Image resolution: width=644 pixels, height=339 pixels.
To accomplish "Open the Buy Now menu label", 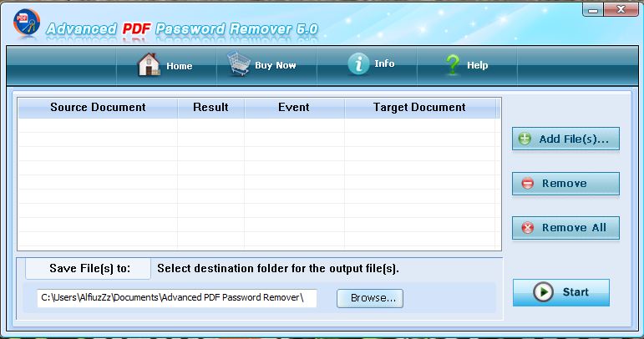I will tap(275, 65).
